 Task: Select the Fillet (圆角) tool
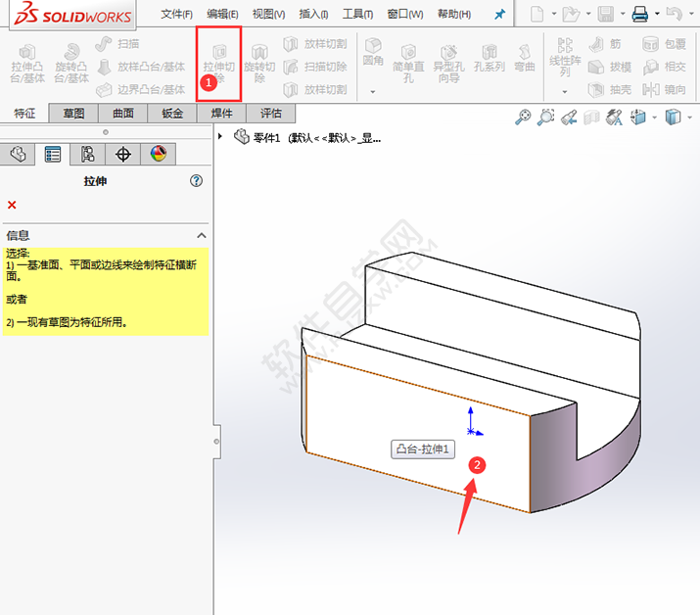(x=373, y=53)
